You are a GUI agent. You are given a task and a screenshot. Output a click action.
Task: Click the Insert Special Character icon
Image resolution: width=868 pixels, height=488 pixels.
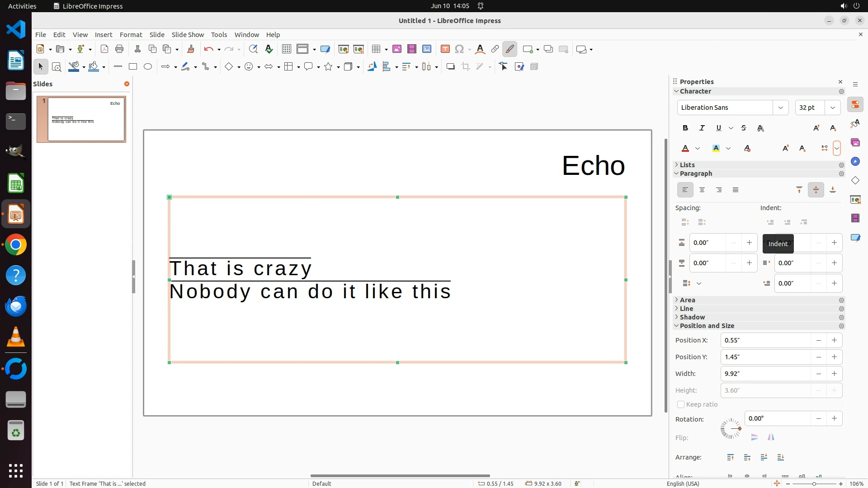click(459, 49)
